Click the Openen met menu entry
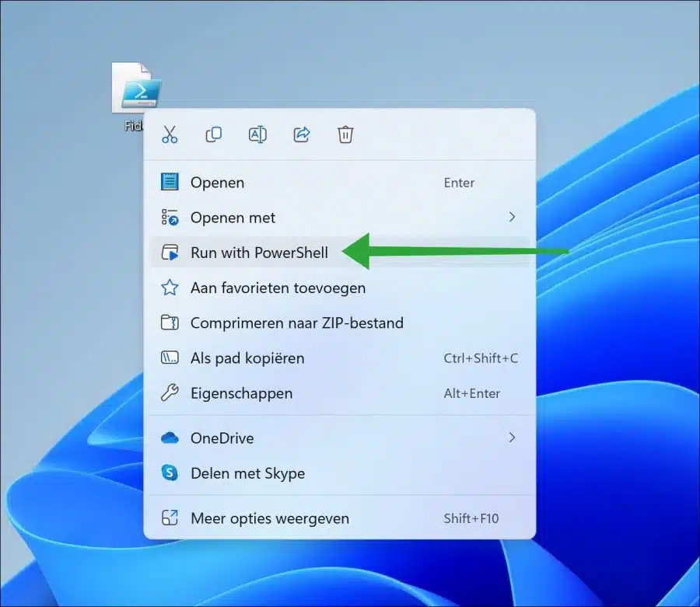This screenshot has width=700, height=607. (340, 217)
